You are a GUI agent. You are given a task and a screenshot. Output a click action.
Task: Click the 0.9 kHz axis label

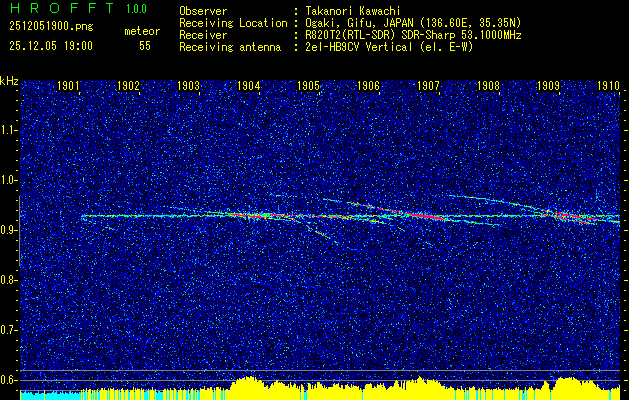[x=9, y=230]
